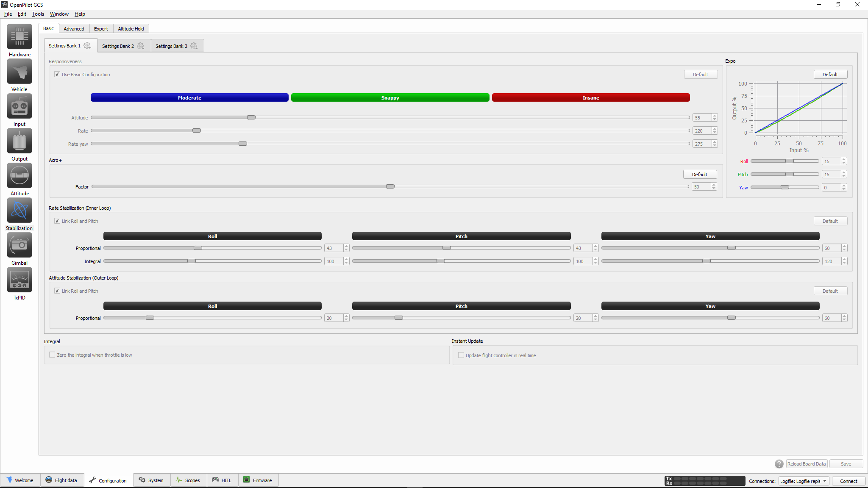Open the Connections logfile dropdown
The image size is (868, 488).
804,481
